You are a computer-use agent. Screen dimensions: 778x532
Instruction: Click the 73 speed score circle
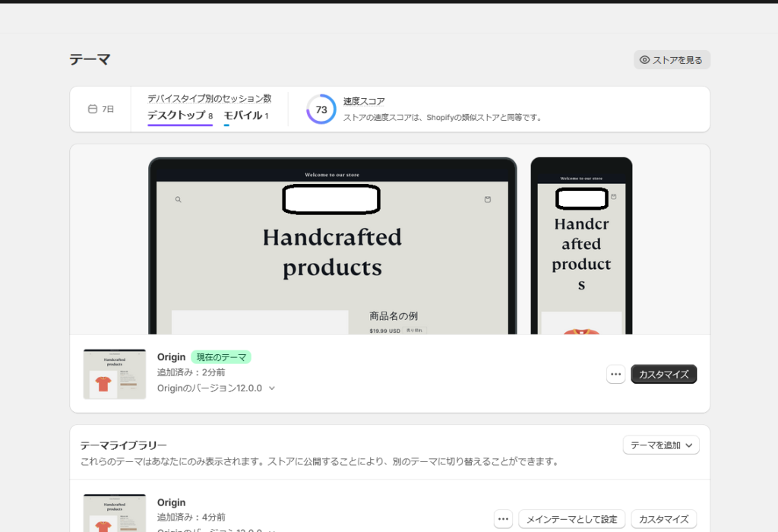point(321,109)
